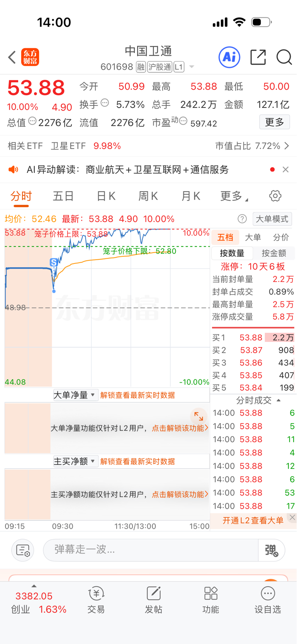Switch to the 日K tab
Viewport: 297px width, 644px height.
coord(106,196)
